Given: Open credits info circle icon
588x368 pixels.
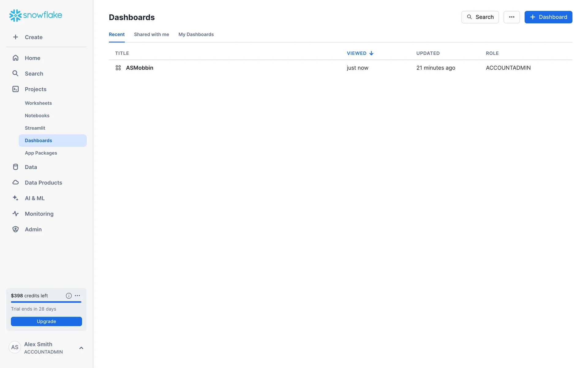Looking at the screenshot, I should coord(69,296).
